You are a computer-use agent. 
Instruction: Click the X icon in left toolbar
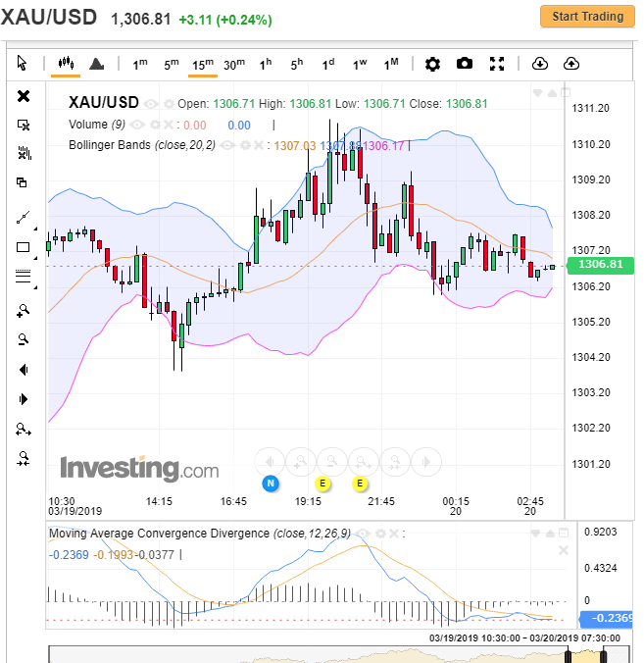[24, 96]
